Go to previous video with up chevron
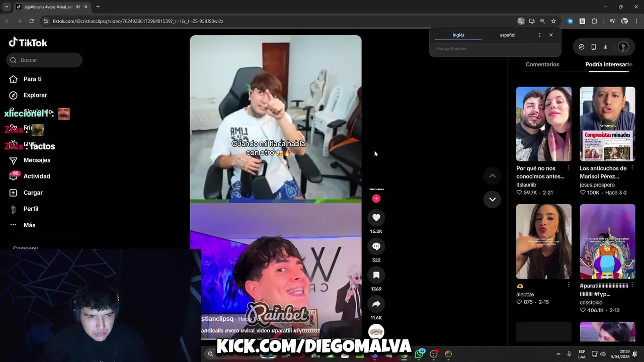The height and width of the screenshot is (362, 644). pos(493,176)
